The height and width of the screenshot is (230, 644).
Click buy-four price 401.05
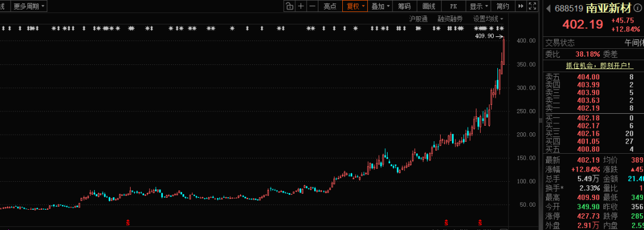click(588, 141)
